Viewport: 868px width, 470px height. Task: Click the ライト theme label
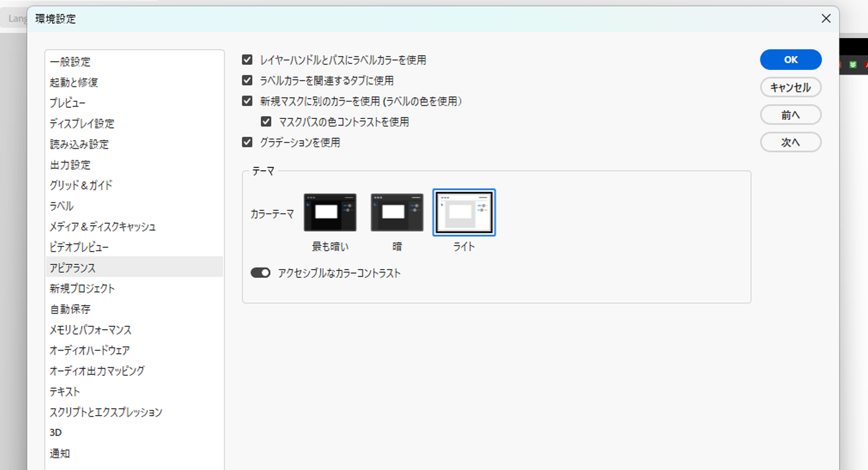click(464, 247)
